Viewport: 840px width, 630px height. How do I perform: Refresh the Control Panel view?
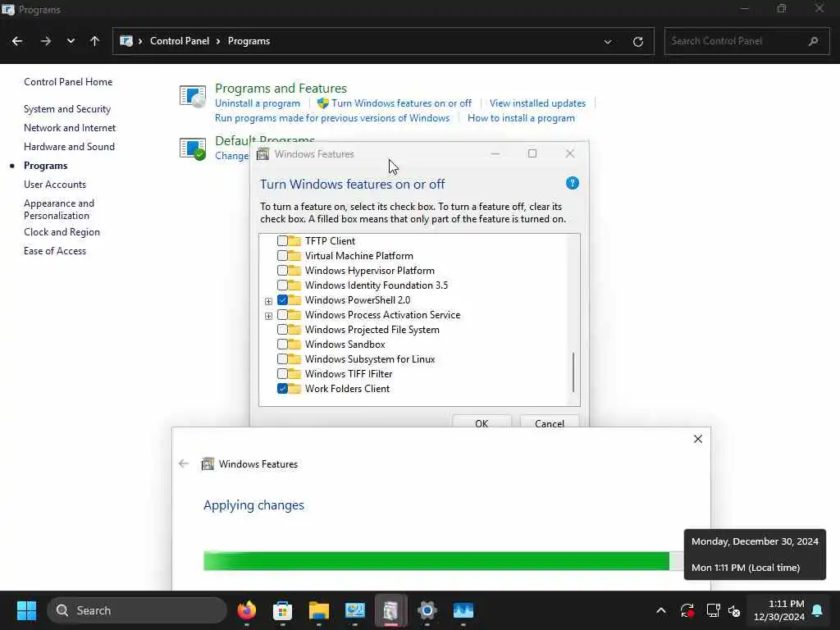pyautogui.click(x=637, y=41)
